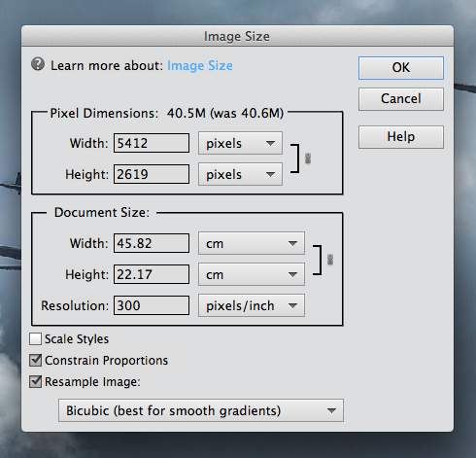Open the pixel Width units dropdown
The width and height of the screenshot is (476, 458).
tap(240, 143)
